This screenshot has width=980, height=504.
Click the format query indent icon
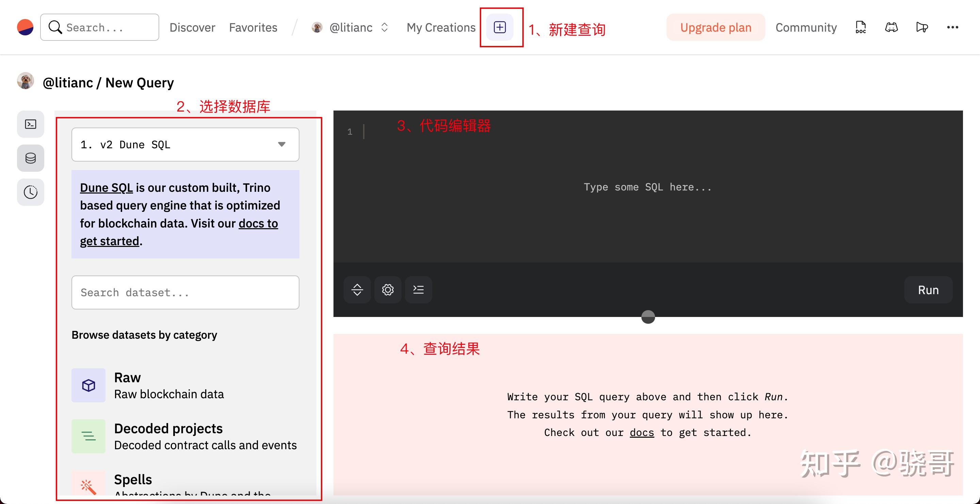[x=419, y=290]
